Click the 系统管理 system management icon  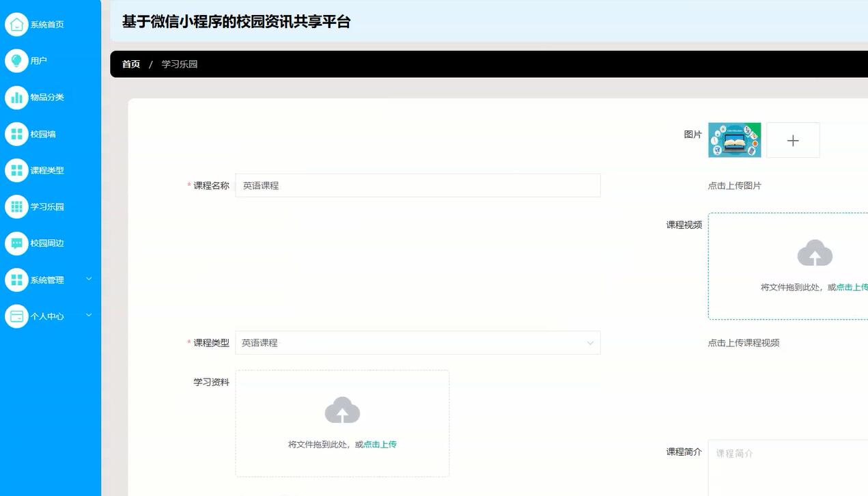[17, 279]
